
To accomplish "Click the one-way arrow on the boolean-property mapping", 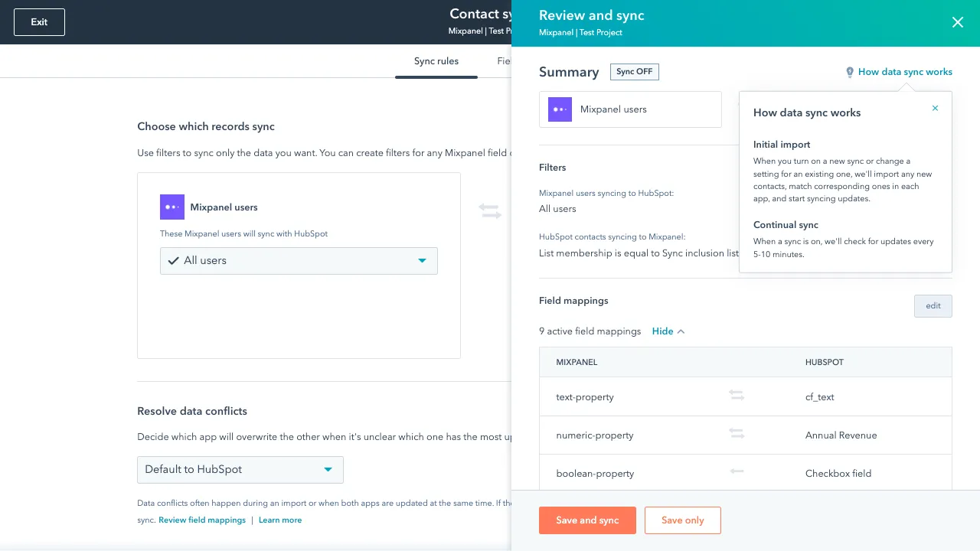I will pyautogui.click(x=737, y=472).
